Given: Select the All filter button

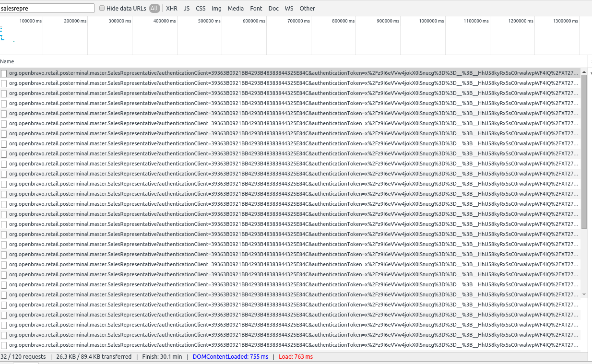Looking at the screenshot, I should point(154,9).
